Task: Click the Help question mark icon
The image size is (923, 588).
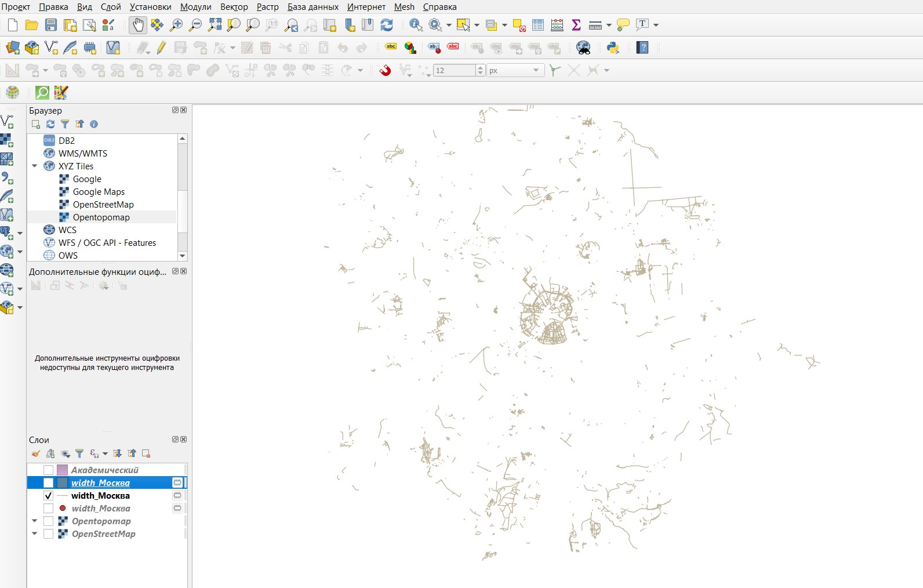Action: tap(642, 48)
